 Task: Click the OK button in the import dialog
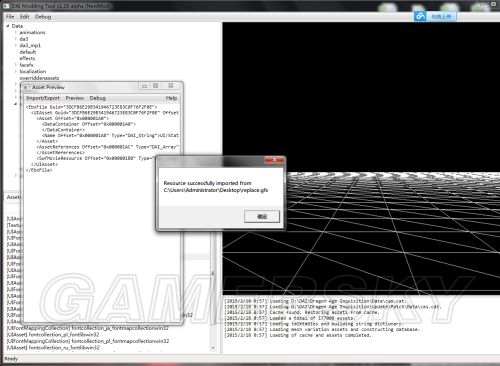point(262,217)
